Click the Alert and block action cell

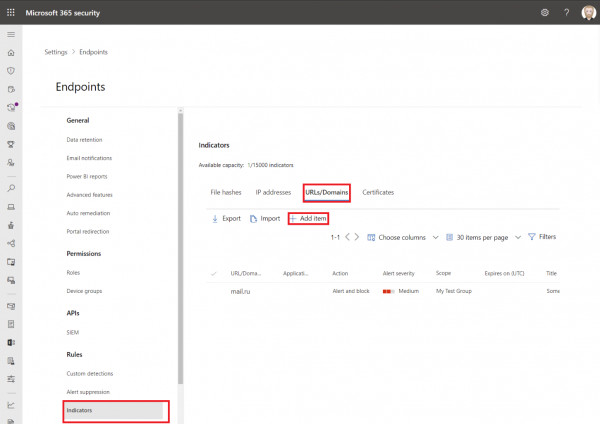[351, 291]
